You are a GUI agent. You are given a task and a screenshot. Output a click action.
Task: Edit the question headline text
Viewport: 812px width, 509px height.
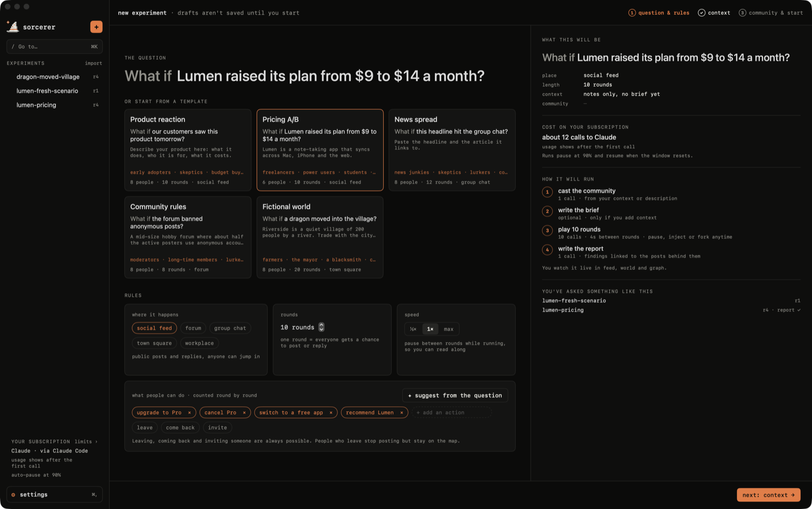pyautogui.click(x=330, y=76)
